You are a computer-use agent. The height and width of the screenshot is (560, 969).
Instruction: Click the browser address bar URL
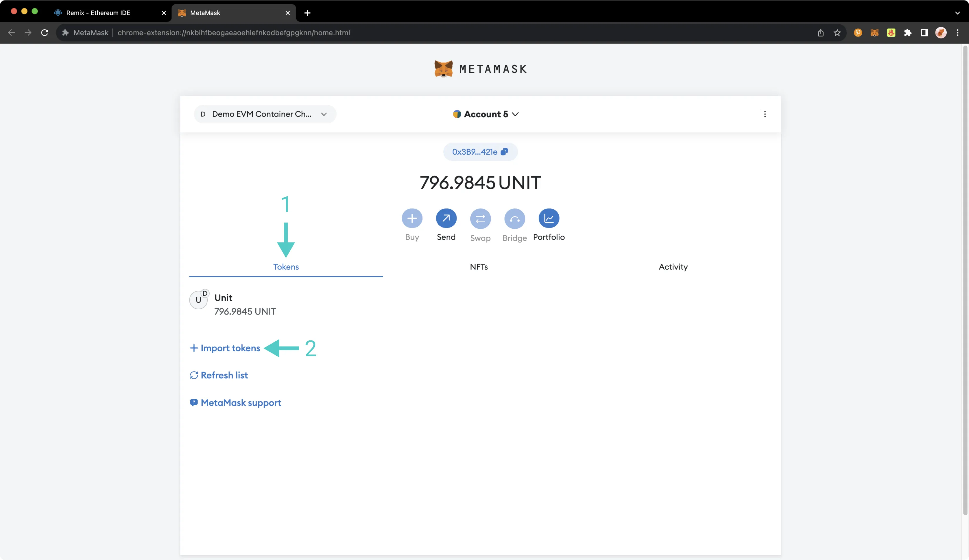point(234,33)
